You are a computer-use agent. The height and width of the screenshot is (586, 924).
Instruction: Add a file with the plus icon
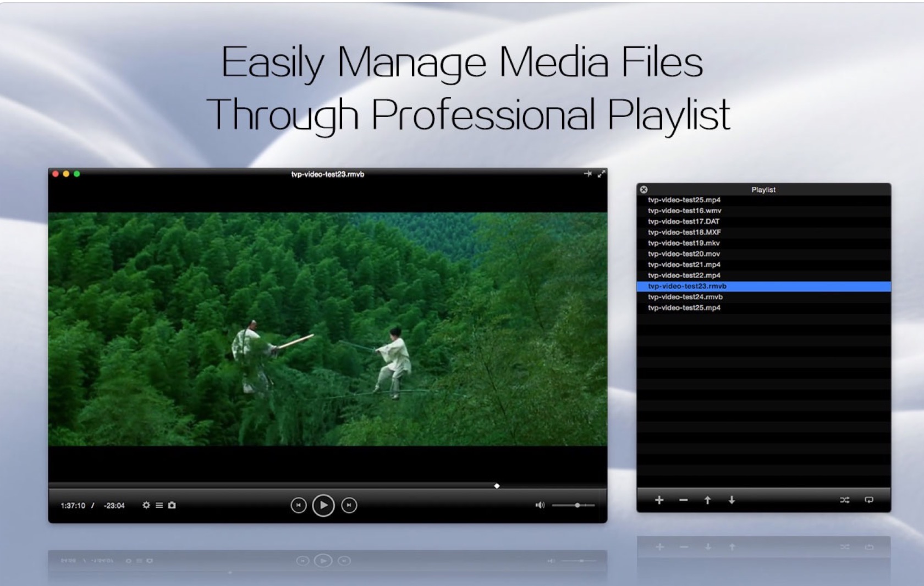(659, 500)
